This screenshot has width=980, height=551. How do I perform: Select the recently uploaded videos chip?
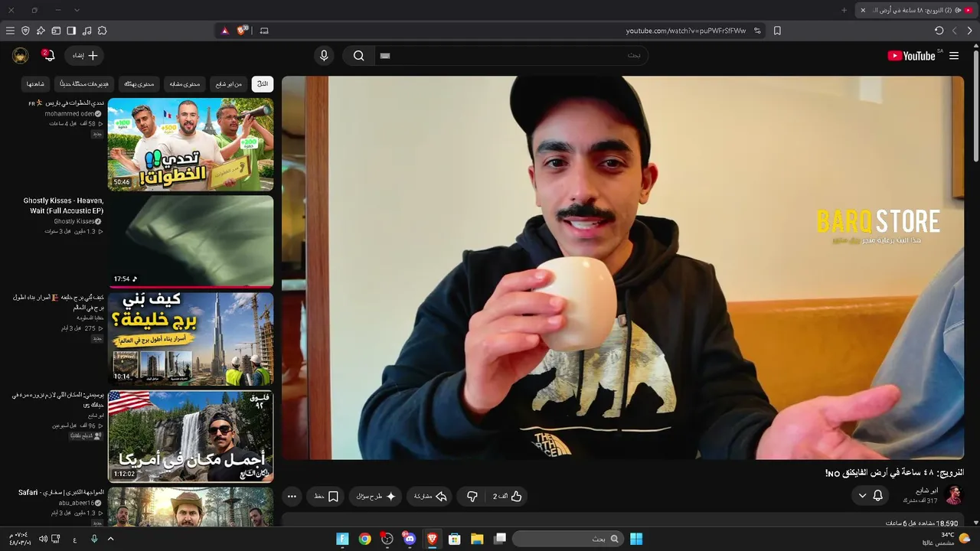(84, 83)
